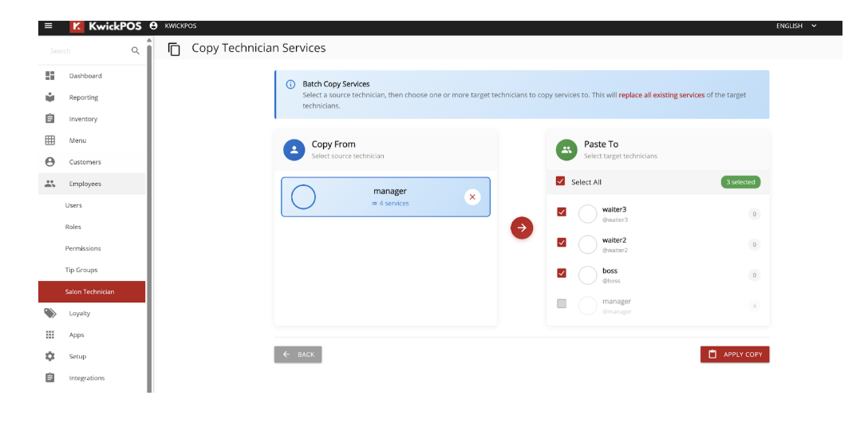
Task: Click the KwickPOS logo
Action: pyautogui.click(x=106, y=26)
